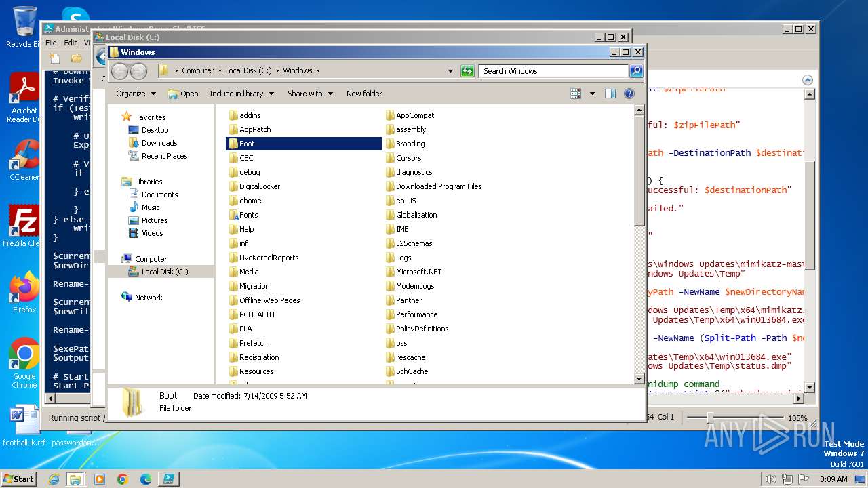The width and height of the screenshot is (868, 488).
Task: Click the Change your view icon
Action: pyautogui.click(x=576, y=94)
